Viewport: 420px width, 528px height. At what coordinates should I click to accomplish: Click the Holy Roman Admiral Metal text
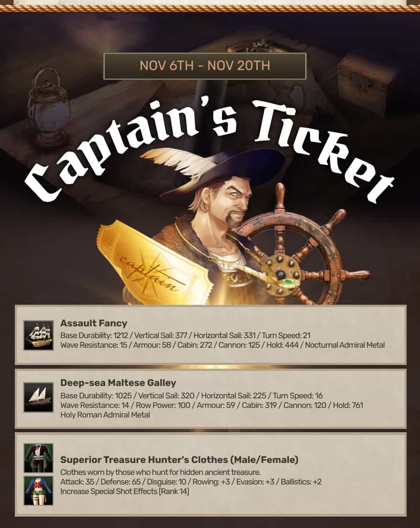[x=105, y=415]
